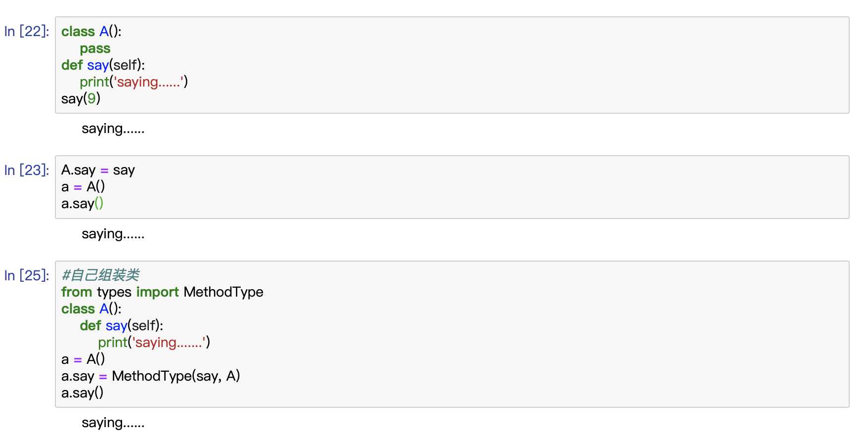
Task: Place cursor on 'A.say = say' line
Action: [98, 170]
